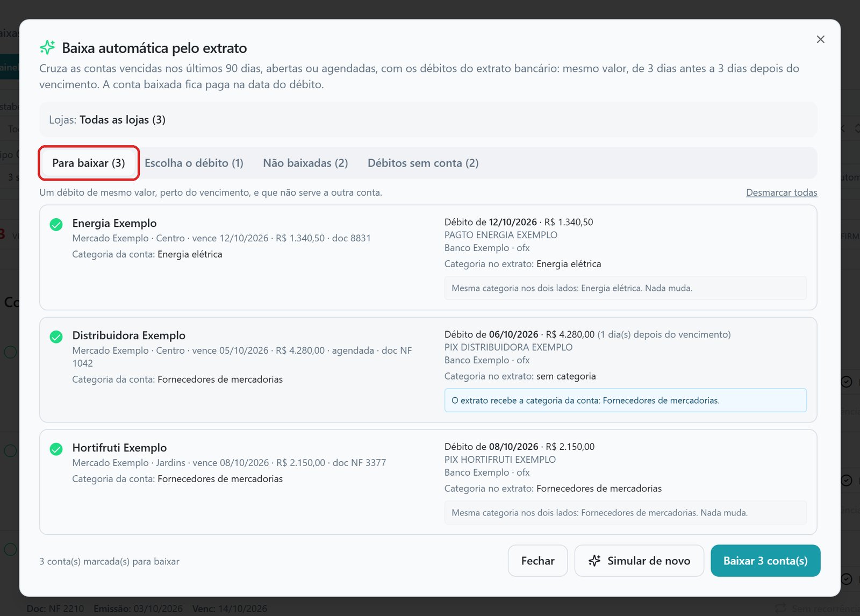Run Simular de novo
The width and height of the screenshot is (860, 616).
click(639, 561)
